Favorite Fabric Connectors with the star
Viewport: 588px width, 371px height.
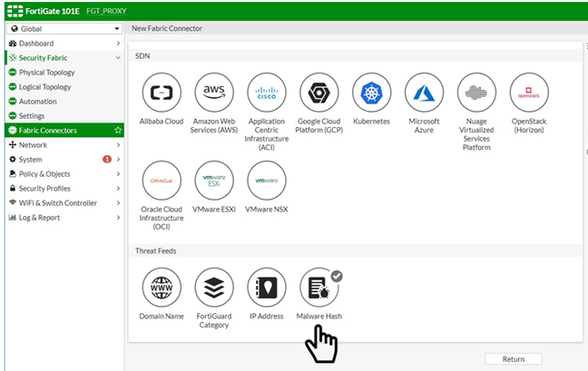[x=118, y=131]
